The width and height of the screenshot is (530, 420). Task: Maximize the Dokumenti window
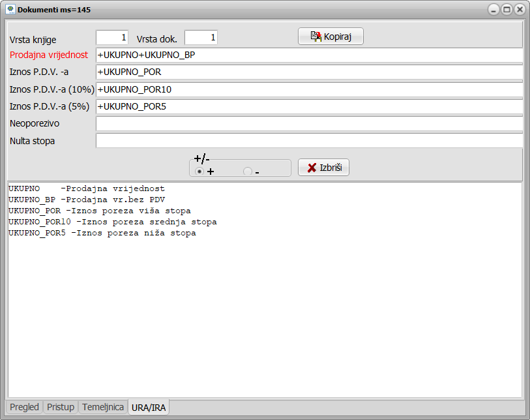tap(507, 10)
